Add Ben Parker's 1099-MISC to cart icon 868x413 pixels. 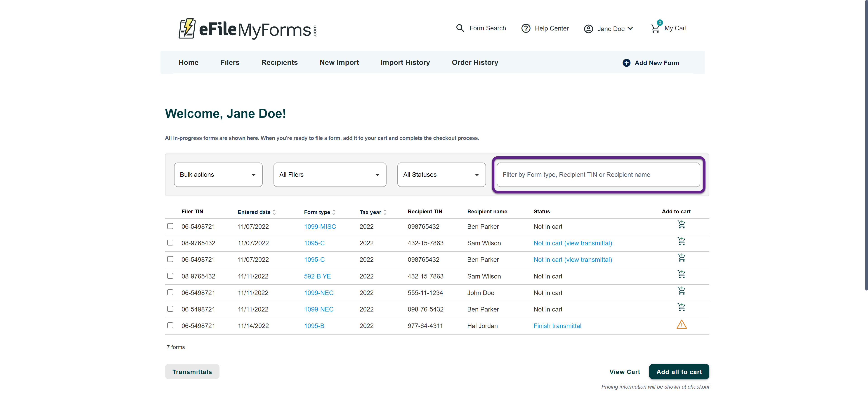682,224
